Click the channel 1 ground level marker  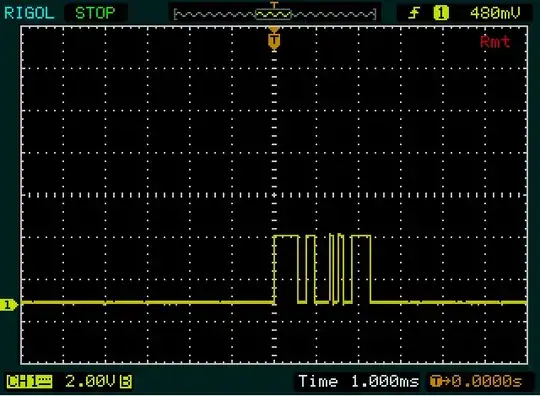pyautogui.click(x=8, y=304)
